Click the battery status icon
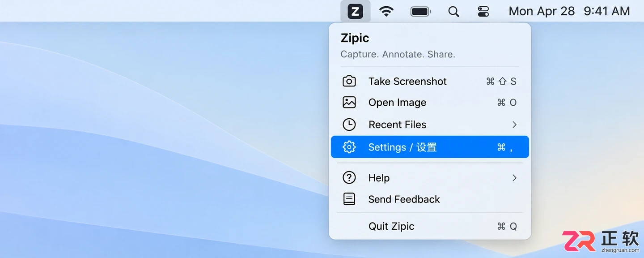The height and width of the screenshot is (258, 644). click(421, 11)
